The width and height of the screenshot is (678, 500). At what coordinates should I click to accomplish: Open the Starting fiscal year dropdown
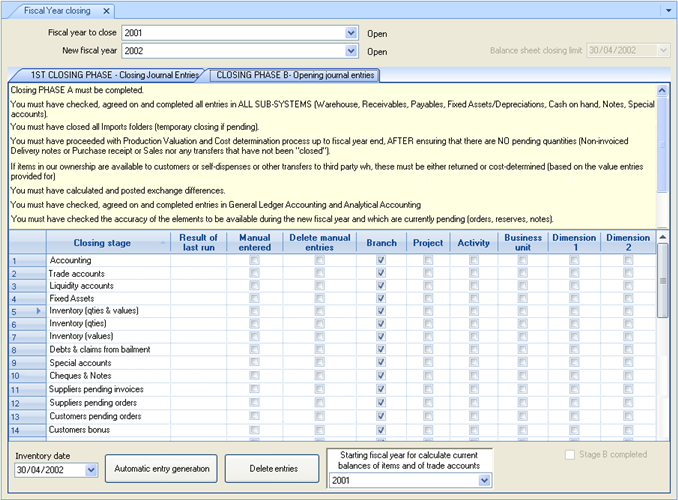484,480
